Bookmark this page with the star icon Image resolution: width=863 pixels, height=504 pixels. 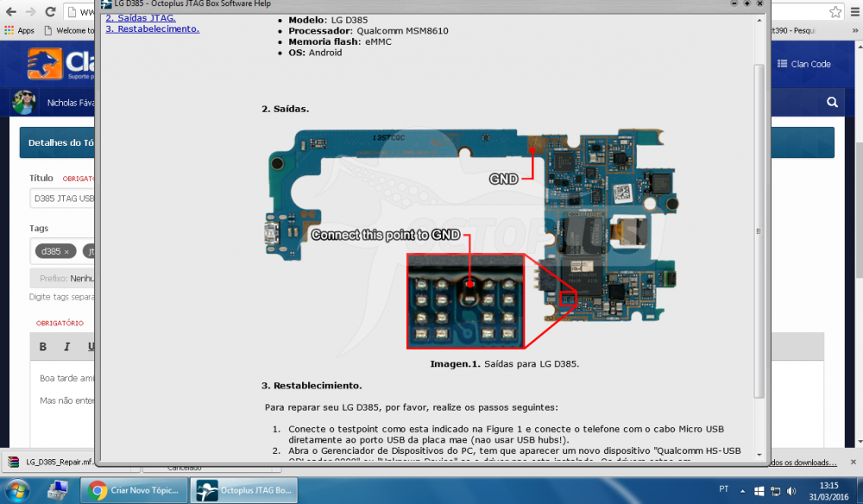(835, 11)
